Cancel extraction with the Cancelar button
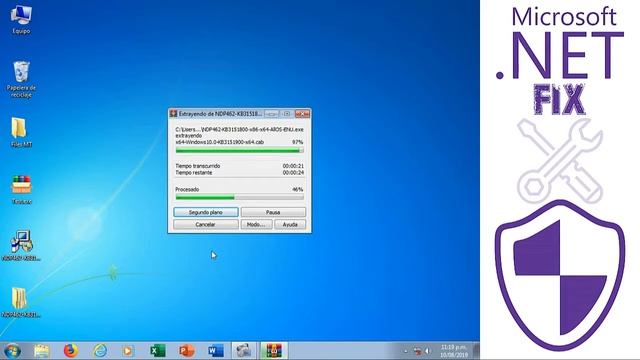The image size is (640, 360). coord(206,224)
